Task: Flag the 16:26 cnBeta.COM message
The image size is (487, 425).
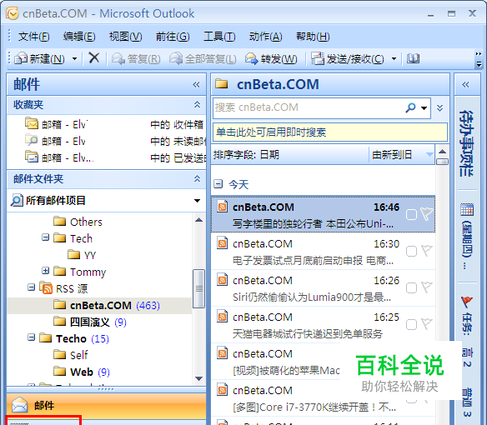Action: 426,287
